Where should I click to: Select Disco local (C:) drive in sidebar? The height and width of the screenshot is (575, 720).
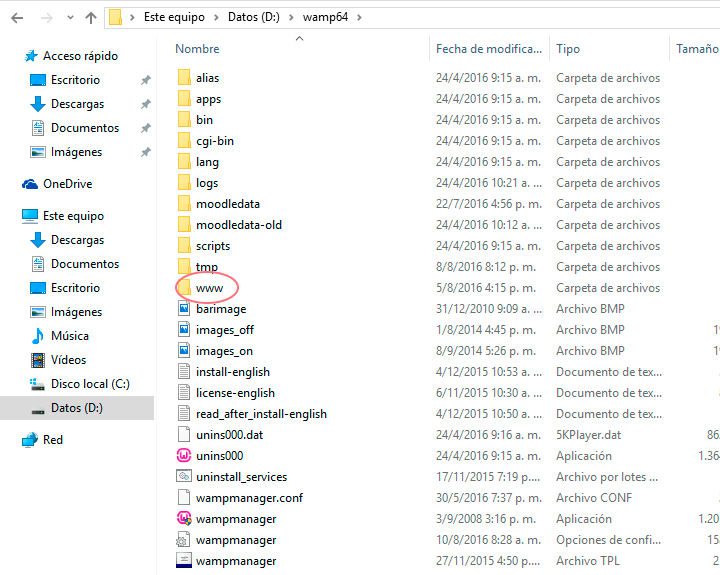pos(90,384)
